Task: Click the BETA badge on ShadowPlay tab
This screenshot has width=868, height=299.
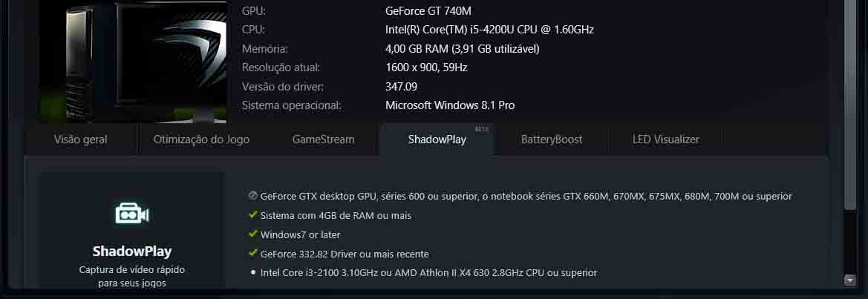Action: 481,129
